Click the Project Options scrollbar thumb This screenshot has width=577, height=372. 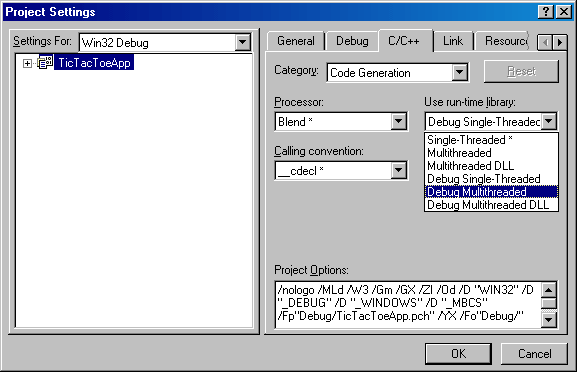click(549, 304)
